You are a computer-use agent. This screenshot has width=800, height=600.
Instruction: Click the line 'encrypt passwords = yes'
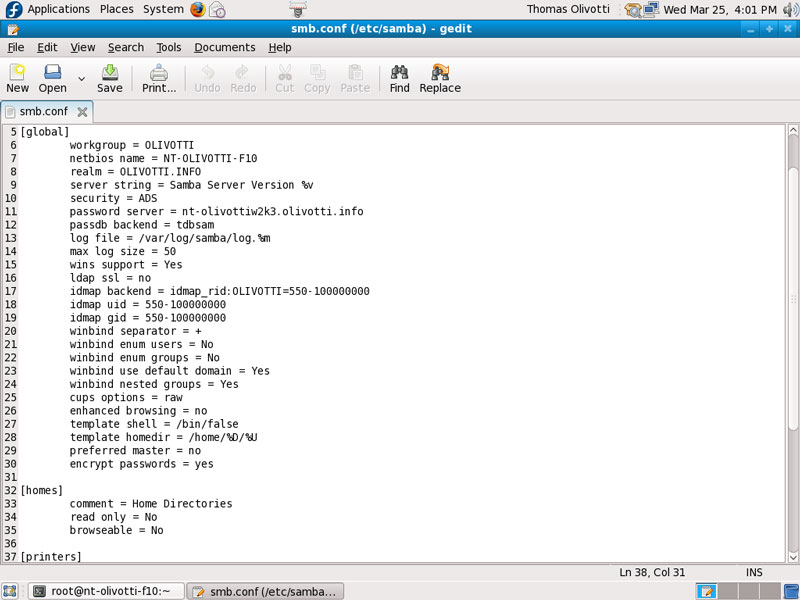pos(141,463)
